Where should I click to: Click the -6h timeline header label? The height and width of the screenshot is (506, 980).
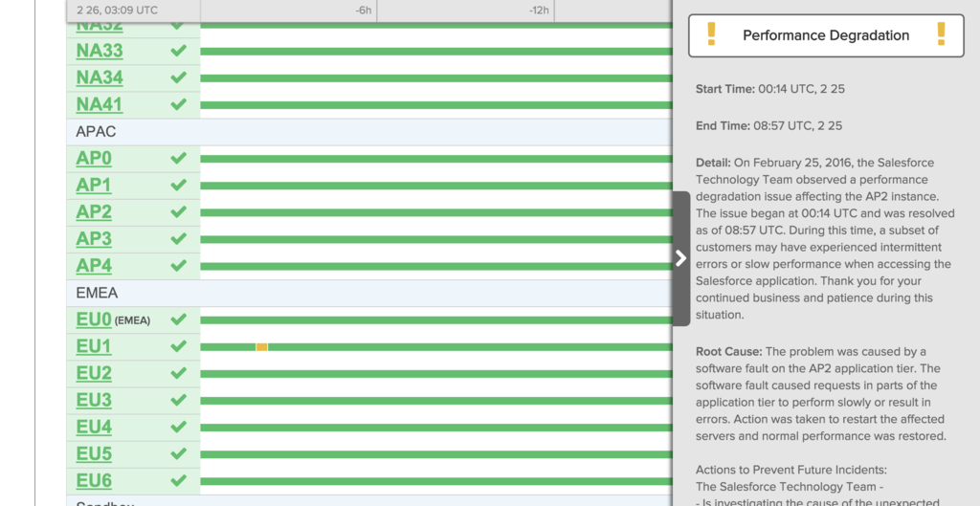(363, 11)
